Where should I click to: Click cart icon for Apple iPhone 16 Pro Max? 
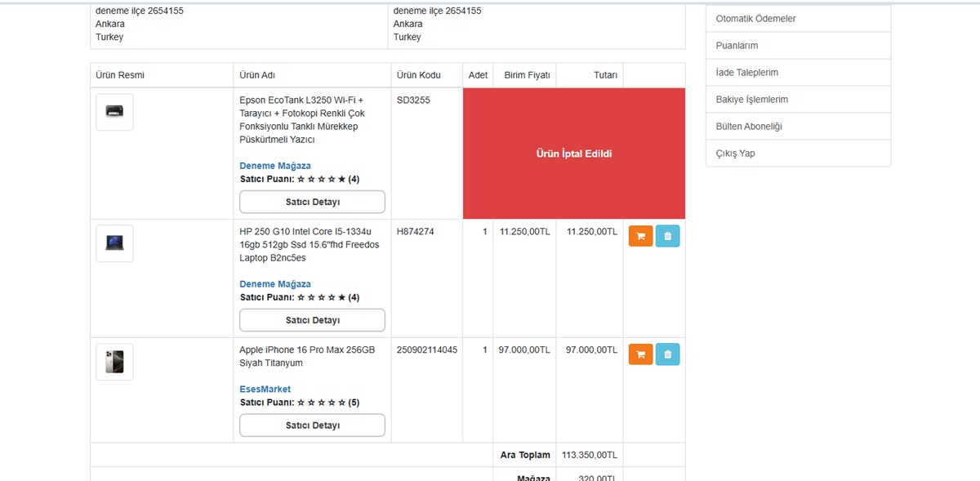pyautogui.click(x=640, y=354)
